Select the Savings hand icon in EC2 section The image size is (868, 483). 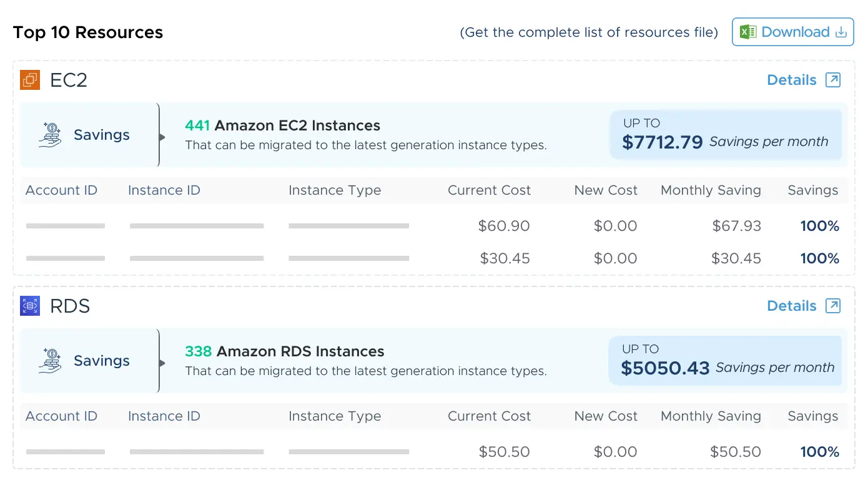coord(50,135)
